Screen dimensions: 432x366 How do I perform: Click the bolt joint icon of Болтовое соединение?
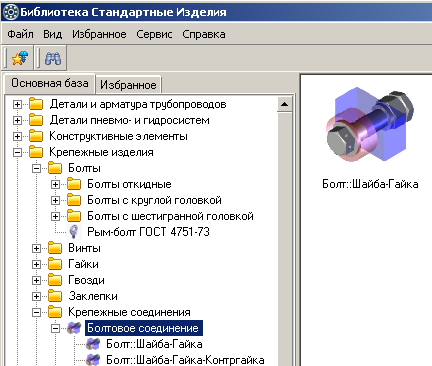[74, 328]
